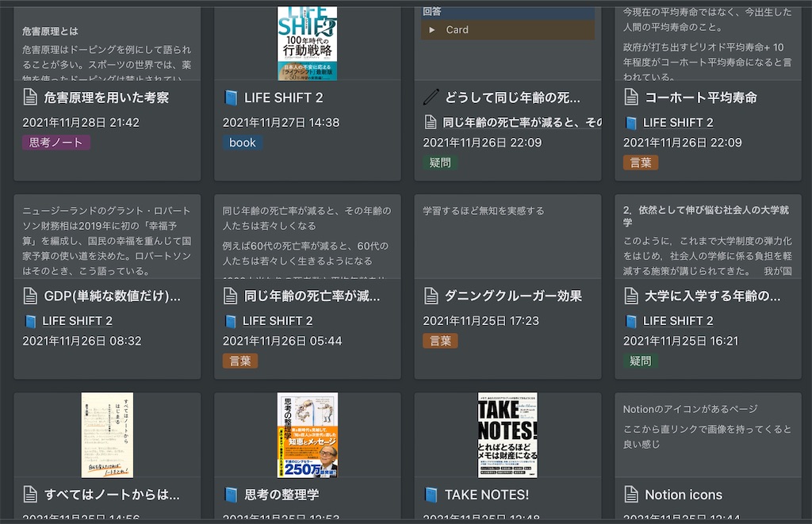Image resolution: width=812 pixels, height=524 pixels.
Task: Open どうして同じ年齢の死 card title
Action: point(513,98)
